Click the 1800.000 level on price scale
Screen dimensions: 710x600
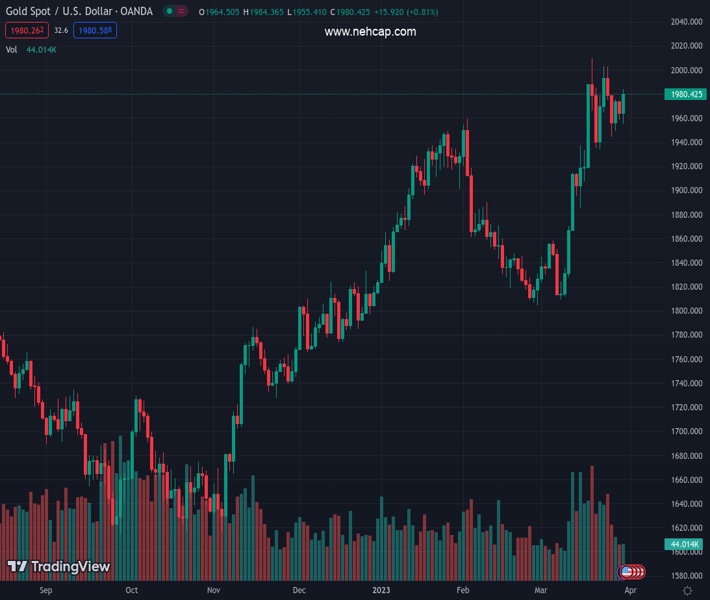[685, 311]
